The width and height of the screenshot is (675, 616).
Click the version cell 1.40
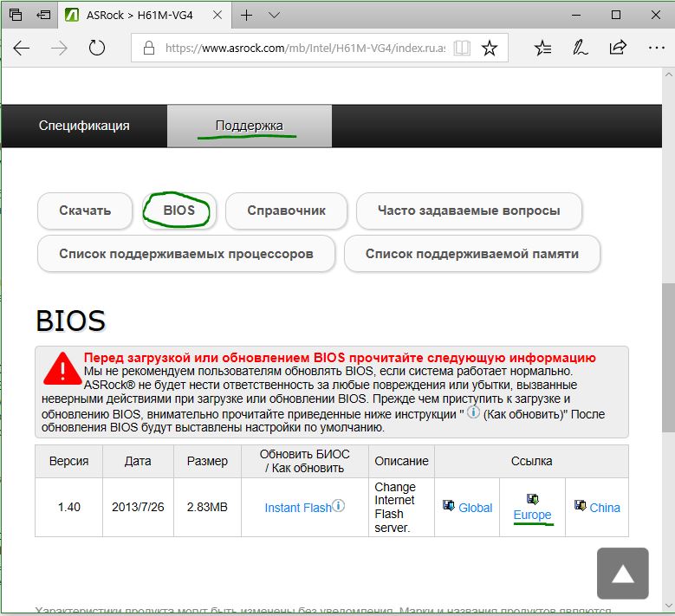(68, 507)
